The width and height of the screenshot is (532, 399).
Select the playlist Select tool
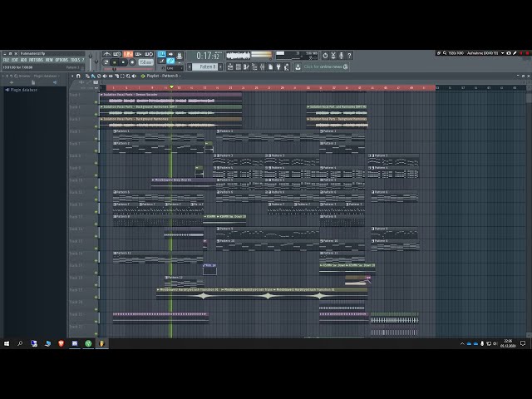click(x=122, y=76)
